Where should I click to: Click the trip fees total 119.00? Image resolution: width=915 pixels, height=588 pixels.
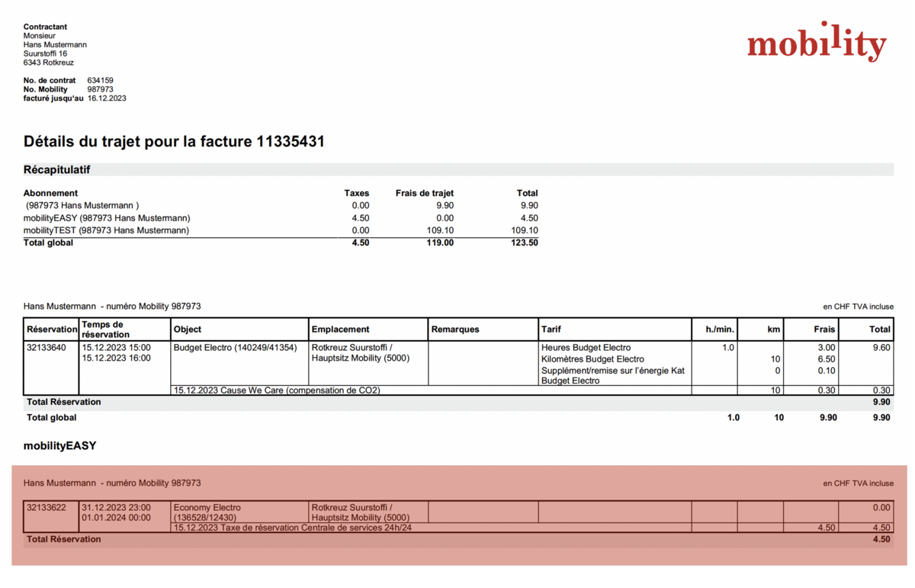(440, 243)
